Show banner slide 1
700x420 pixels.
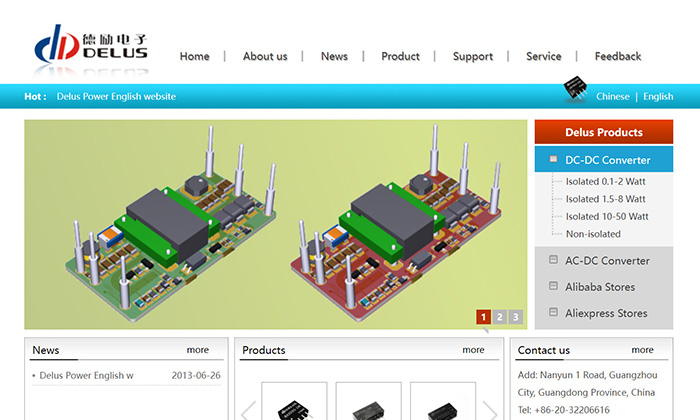pos(483,317)
